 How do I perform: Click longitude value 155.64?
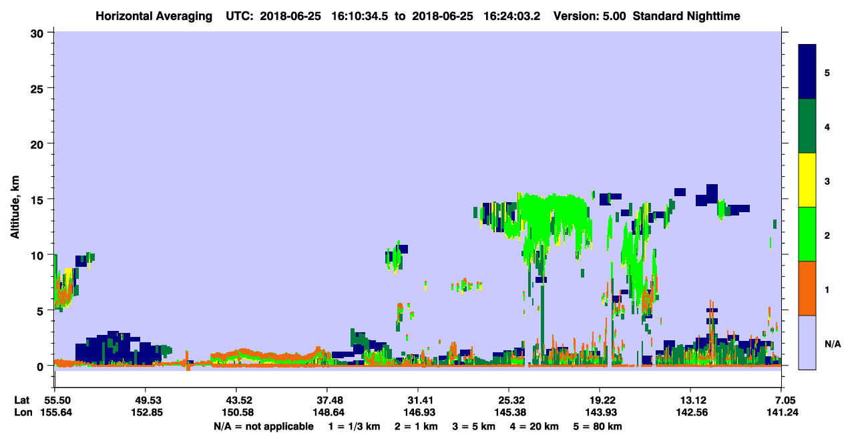[x=55, y=412]
